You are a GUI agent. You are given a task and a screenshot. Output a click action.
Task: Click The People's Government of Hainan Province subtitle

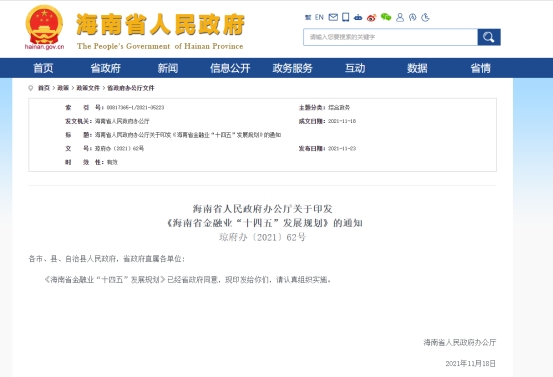click(x=160, y=46)
